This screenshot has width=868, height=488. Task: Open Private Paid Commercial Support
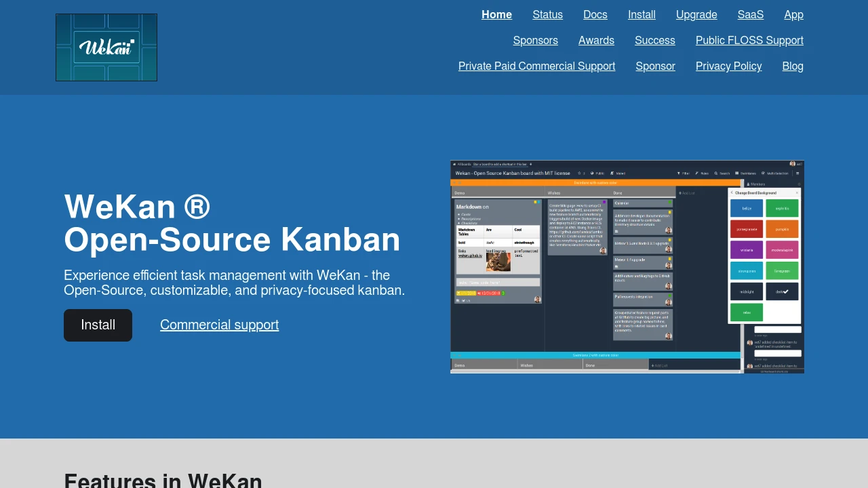pyautogui.click(x=536, y=66)
